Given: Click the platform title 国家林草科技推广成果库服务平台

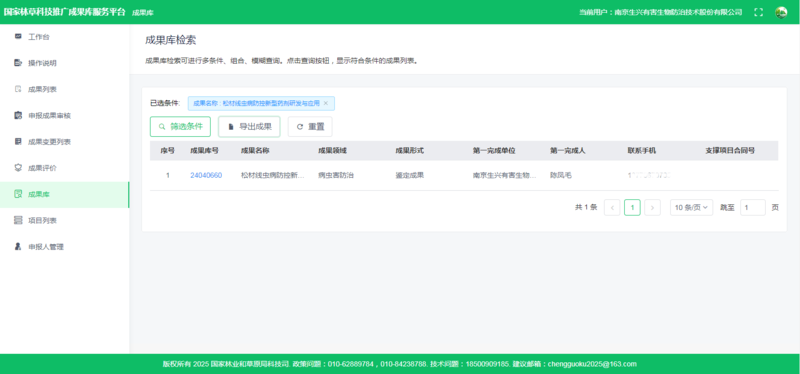Looking at the screenshot, I should coord(64,12).
